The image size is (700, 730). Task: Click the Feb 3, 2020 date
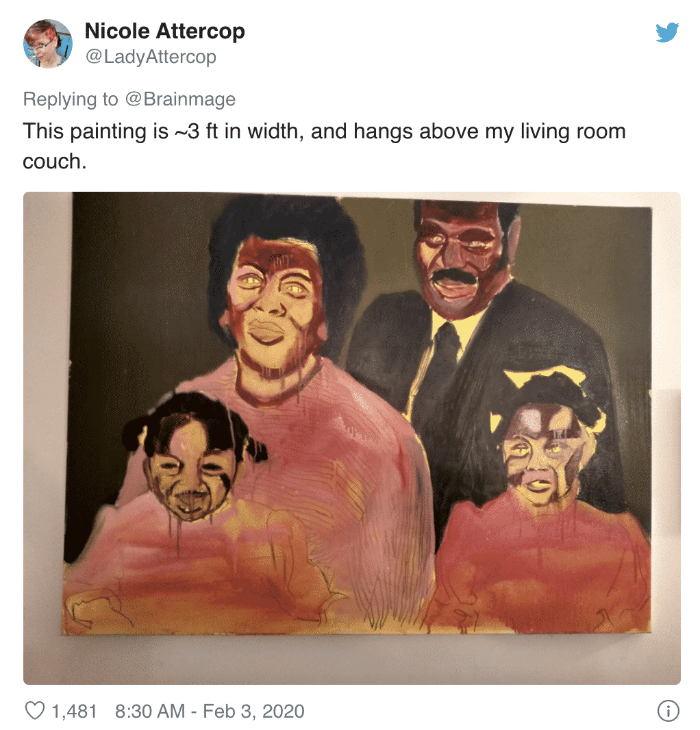coord(254,711)
